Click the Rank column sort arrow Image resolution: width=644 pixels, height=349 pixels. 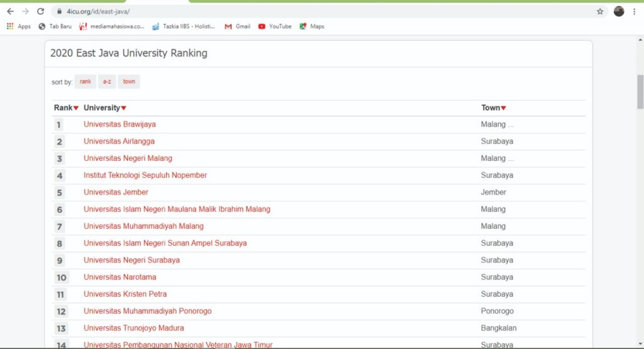point(76,108)
